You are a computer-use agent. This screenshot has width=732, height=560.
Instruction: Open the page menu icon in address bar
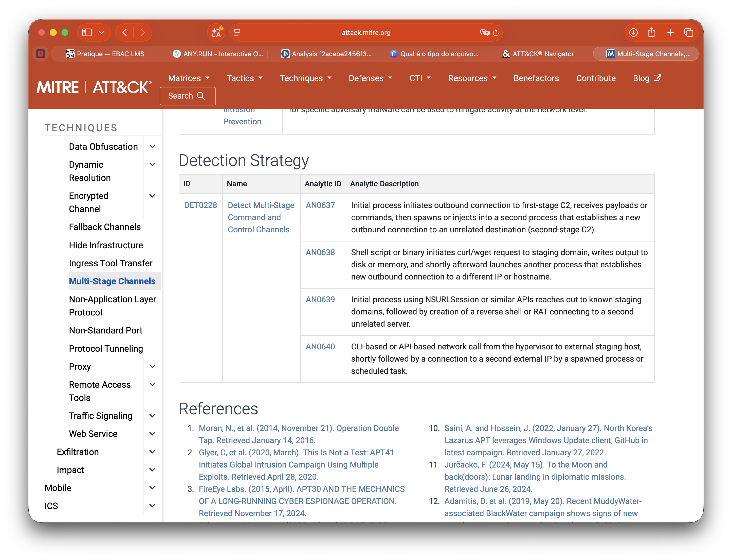tap(237, 32)
